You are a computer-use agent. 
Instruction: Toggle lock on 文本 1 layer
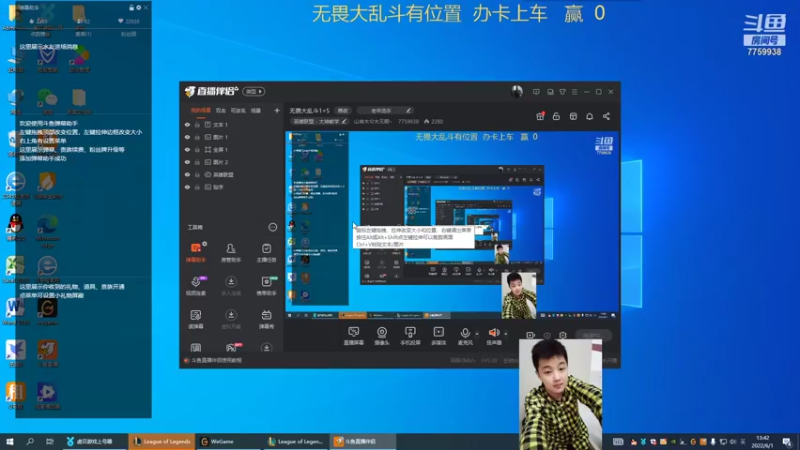tap(197, 124)
